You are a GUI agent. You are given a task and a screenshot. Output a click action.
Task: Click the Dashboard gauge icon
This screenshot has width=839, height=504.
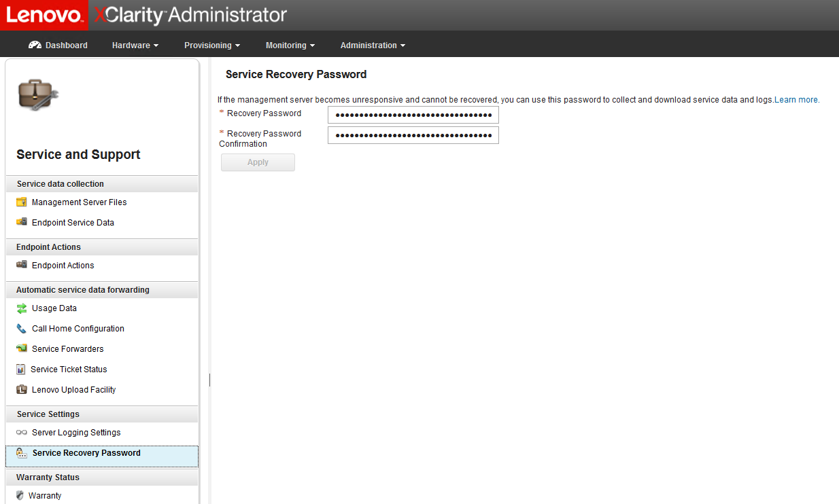click(35, 45)
